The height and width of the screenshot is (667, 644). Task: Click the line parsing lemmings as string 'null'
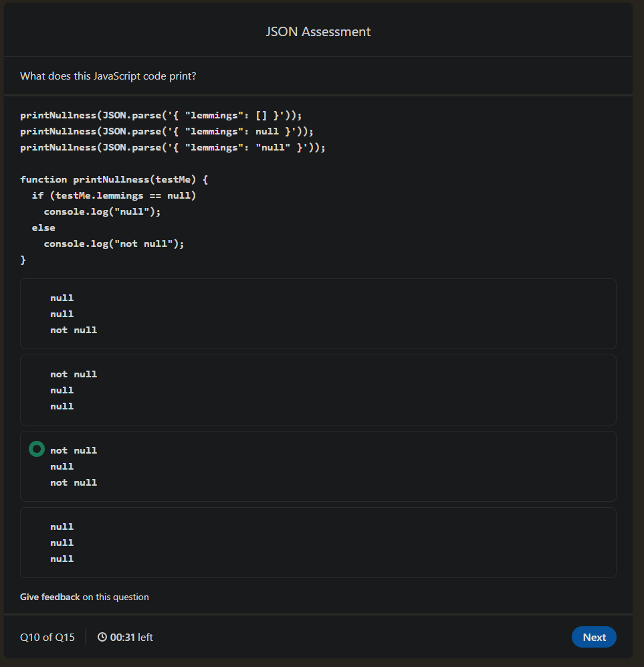tap(173, 147)
